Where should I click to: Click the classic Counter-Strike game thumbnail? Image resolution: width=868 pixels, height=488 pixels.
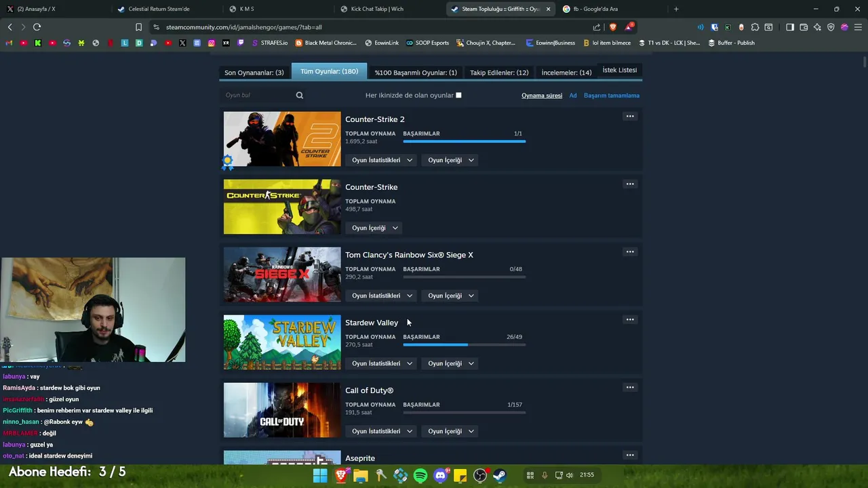tap(282, 207)
